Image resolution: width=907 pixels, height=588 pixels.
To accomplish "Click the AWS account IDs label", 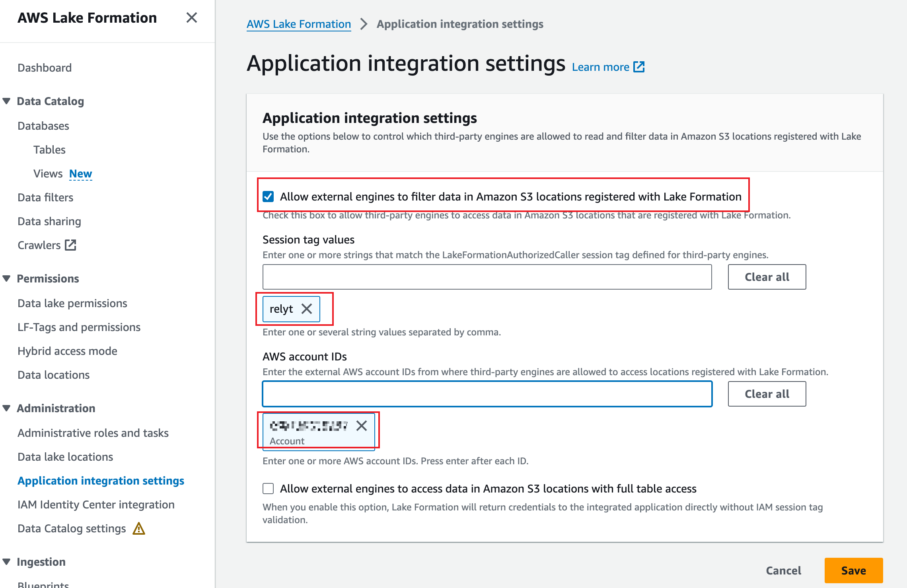I will (305, 356).
